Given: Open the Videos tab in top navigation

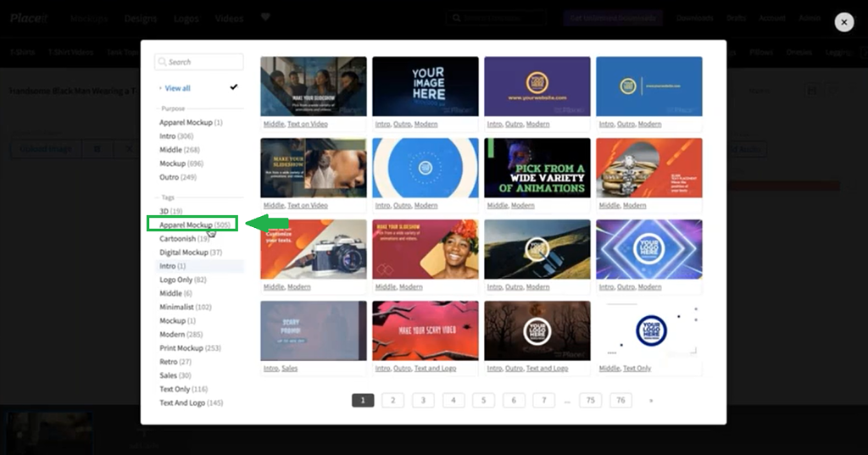Looking at the screenshot, I should tap(229, 18).
